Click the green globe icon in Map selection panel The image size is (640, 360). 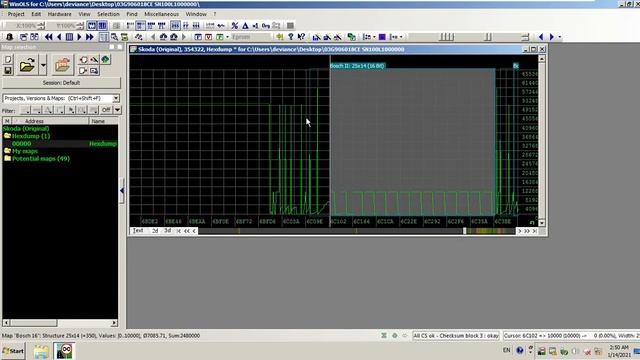(105, 60)
